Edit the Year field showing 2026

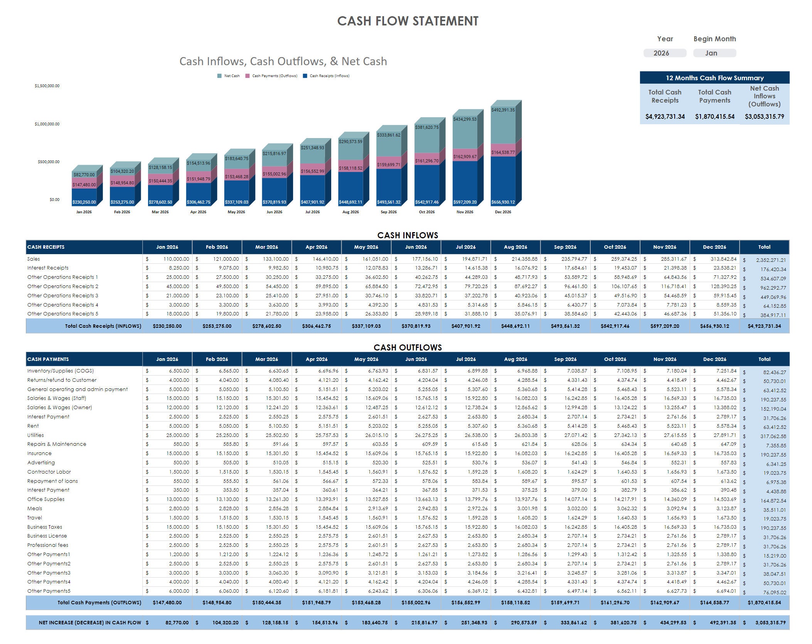pyautogui.click(x=664, y=53)
